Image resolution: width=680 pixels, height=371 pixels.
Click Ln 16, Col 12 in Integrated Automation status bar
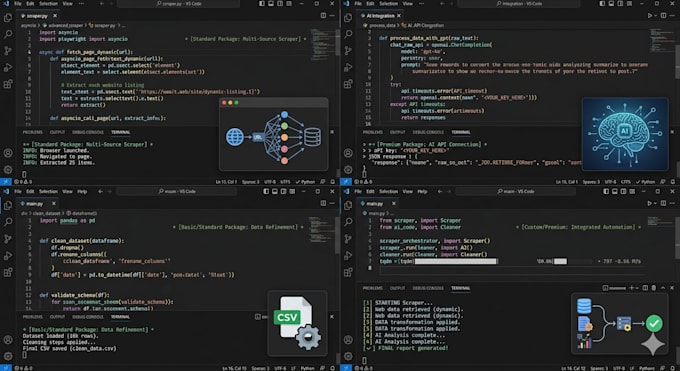(x=573, y=368)
